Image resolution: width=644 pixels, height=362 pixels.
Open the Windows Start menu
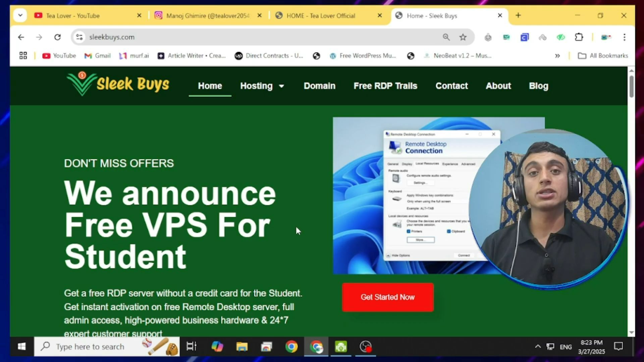pos(22,347)
